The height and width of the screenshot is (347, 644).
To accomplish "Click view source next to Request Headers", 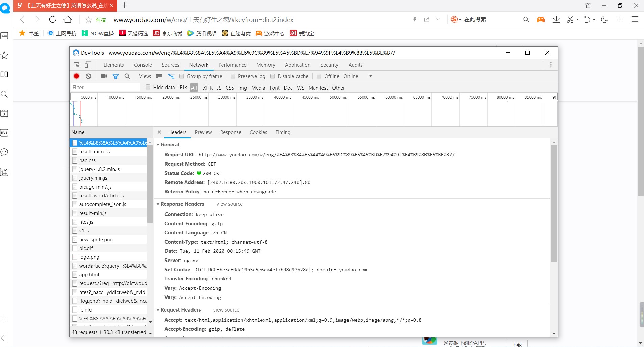I will pos(226,310).
